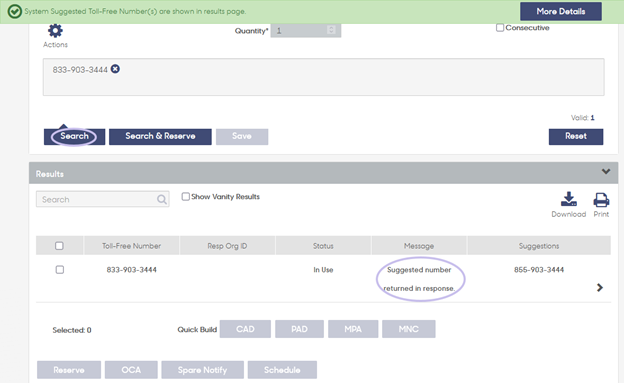
Task: Click the Spare Notify button
Action: 203,370
